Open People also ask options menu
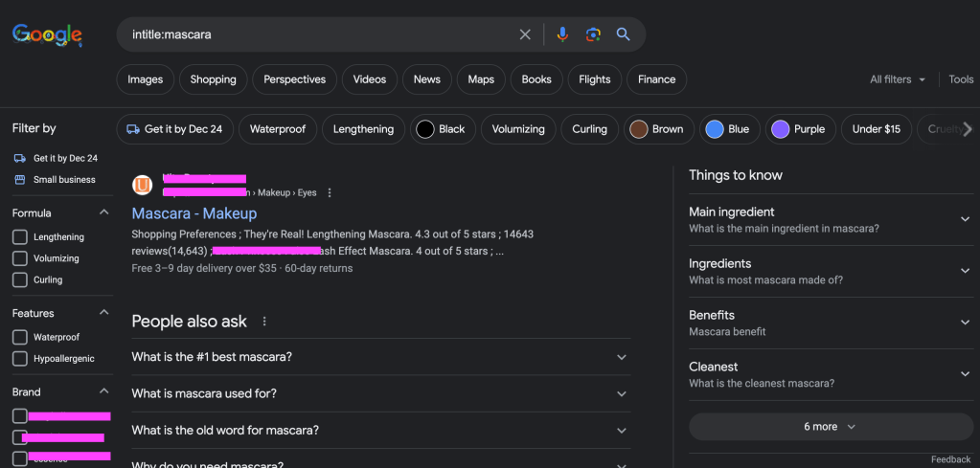Viewport: 980px width, 468px height. point(265,322)
